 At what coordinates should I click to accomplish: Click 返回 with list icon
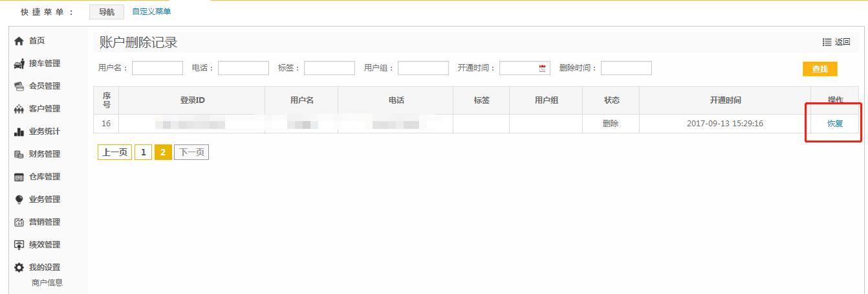click(836, 42)
